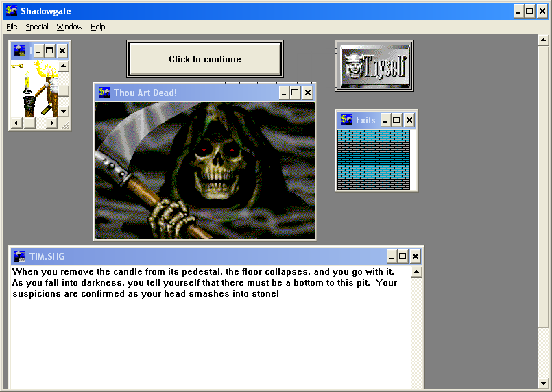Image resolution: width=552 pixels, height=392 pixels.
Task: Open the Help menu
Action: coord(98,27)
